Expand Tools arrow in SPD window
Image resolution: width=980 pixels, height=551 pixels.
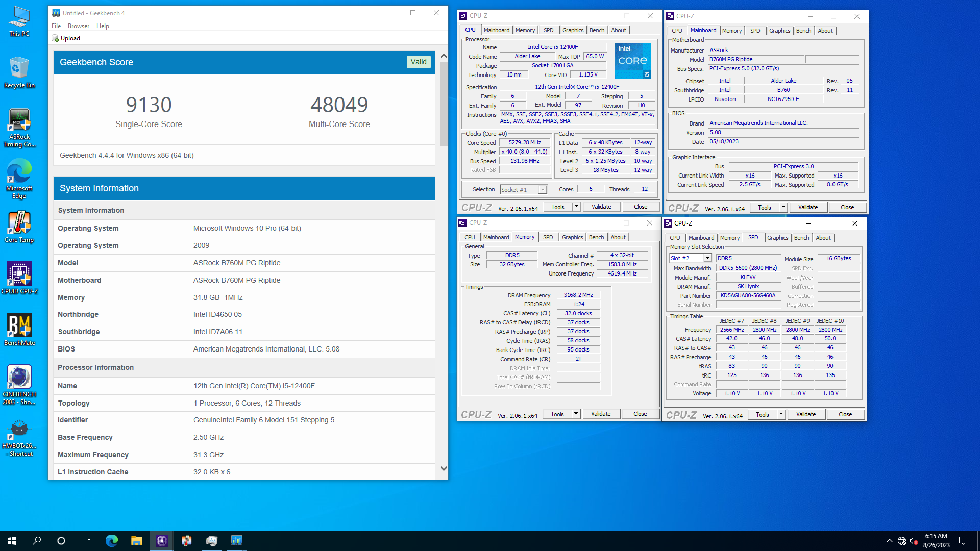[781, 414]
